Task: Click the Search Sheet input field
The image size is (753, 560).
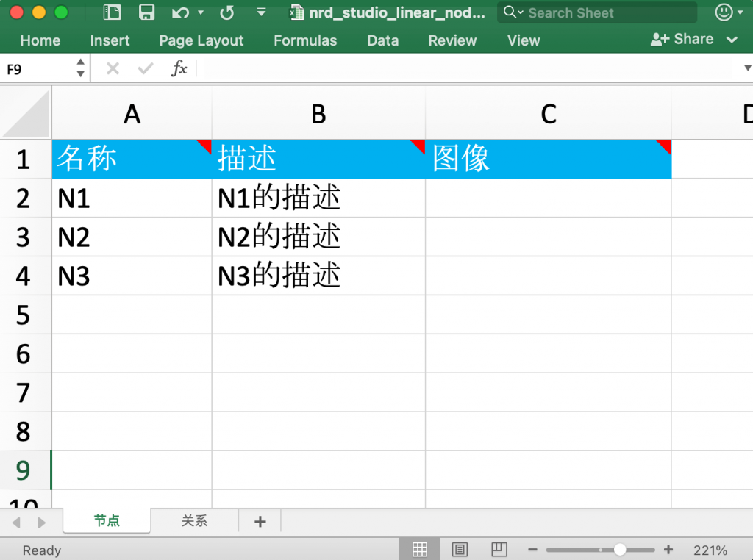Action: pos(607,12)
